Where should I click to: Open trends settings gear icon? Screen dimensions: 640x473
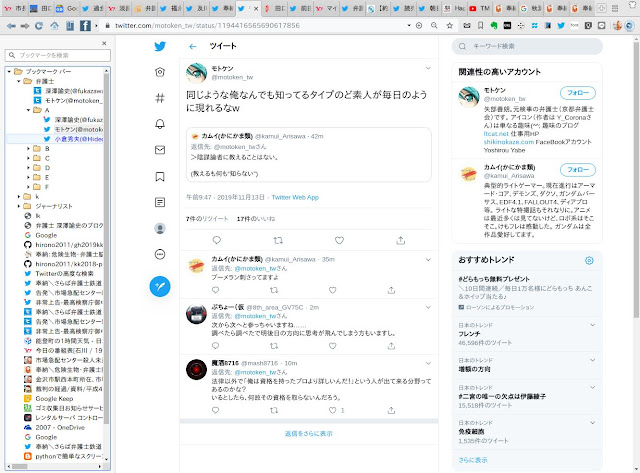[x=589, y=260]
